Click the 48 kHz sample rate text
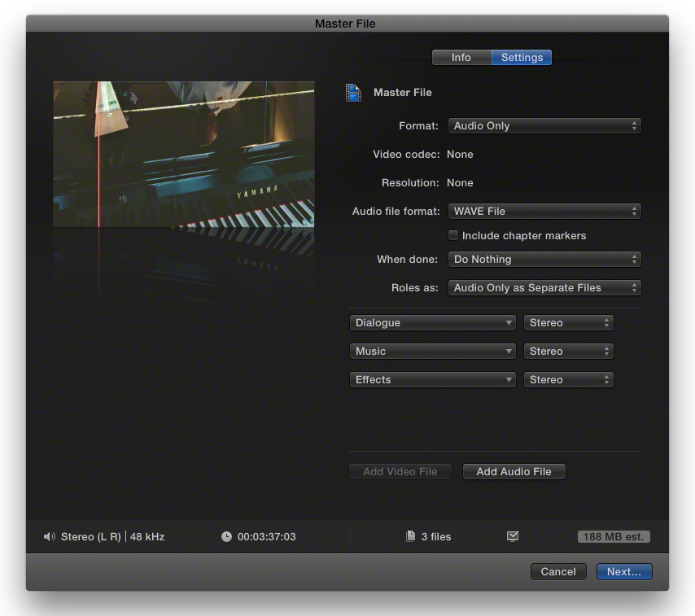The width and height of the screenshot is (695, 616). click(x=147, y=537)
